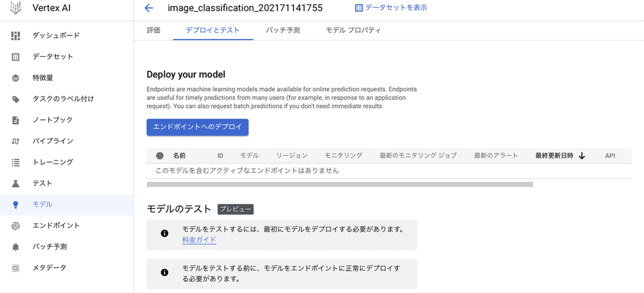Viewport: 644px width, 293px height.
Task: Go to 特徴量 in the sidebar
Action: pos(42,78)
